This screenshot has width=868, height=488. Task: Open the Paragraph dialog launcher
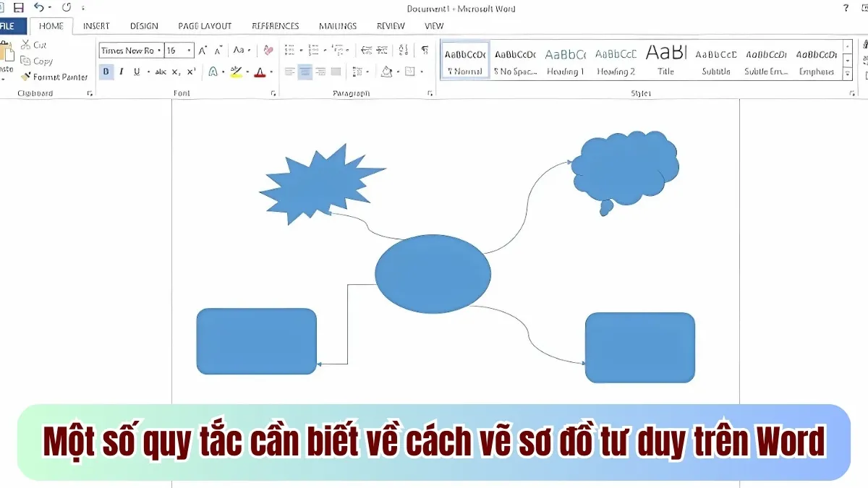tap(430, 94)
